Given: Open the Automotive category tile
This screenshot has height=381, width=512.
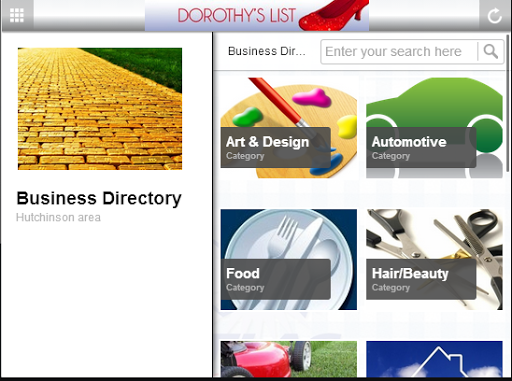Looking at the screenshot, I should (x=434, y=128).
